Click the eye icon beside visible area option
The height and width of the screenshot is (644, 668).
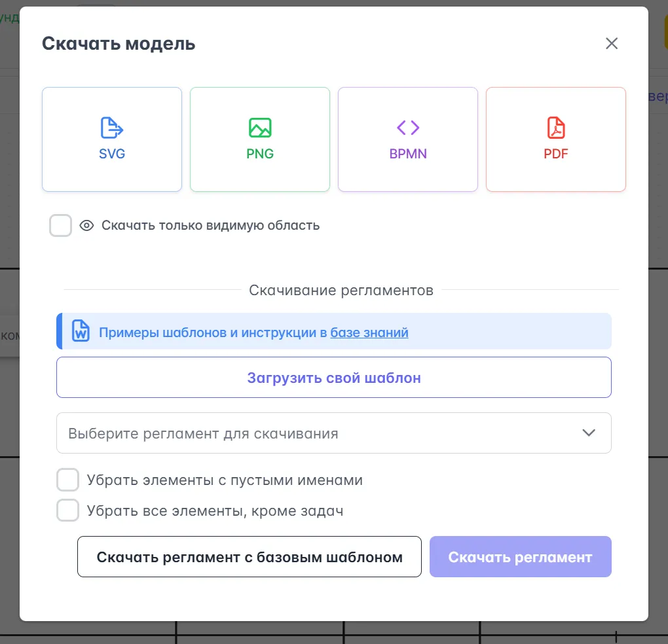click(x=86, y=226)
